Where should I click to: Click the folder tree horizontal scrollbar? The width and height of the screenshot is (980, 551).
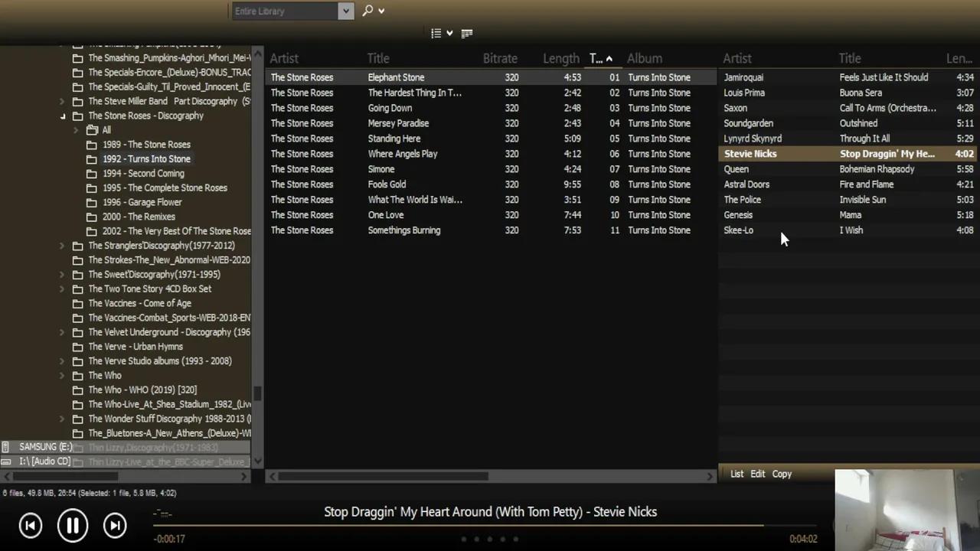(x=65, y=476)
